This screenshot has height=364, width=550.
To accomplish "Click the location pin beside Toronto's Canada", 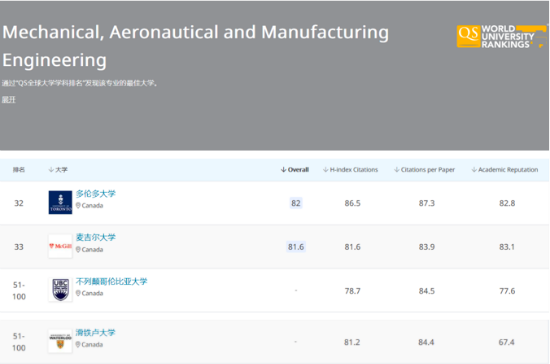I will (x=78, y=205).
